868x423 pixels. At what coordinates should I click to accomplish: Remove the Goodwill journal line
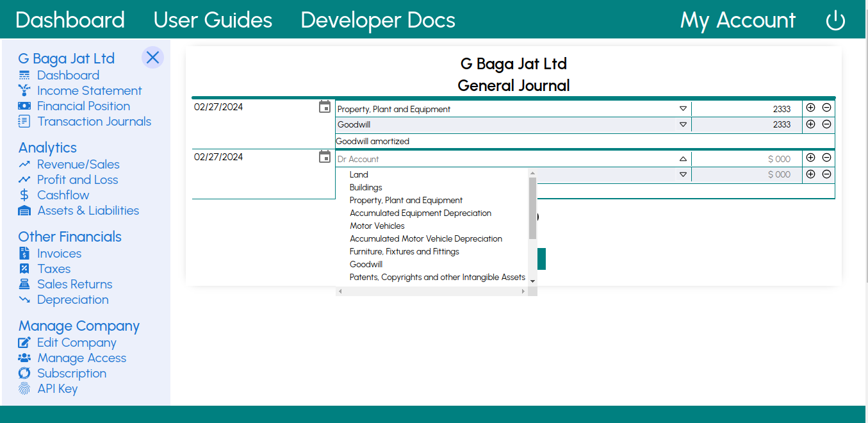(826, 124)
